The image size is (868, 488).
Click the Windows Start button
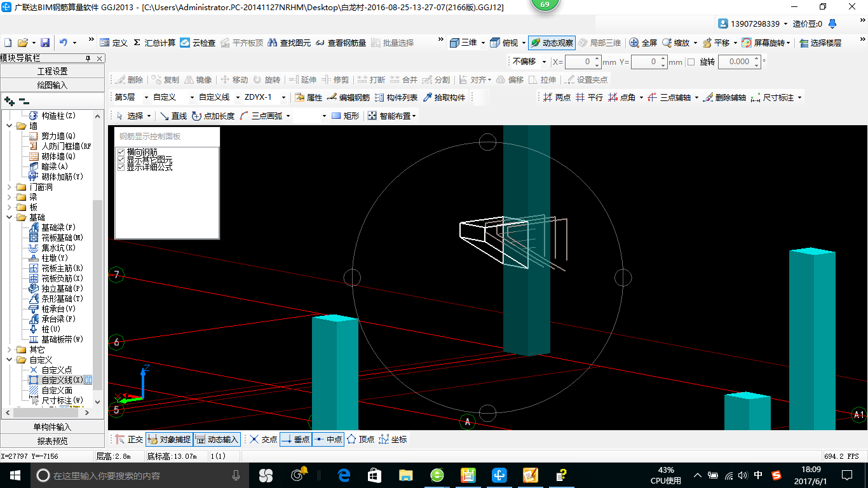(14, 475)
